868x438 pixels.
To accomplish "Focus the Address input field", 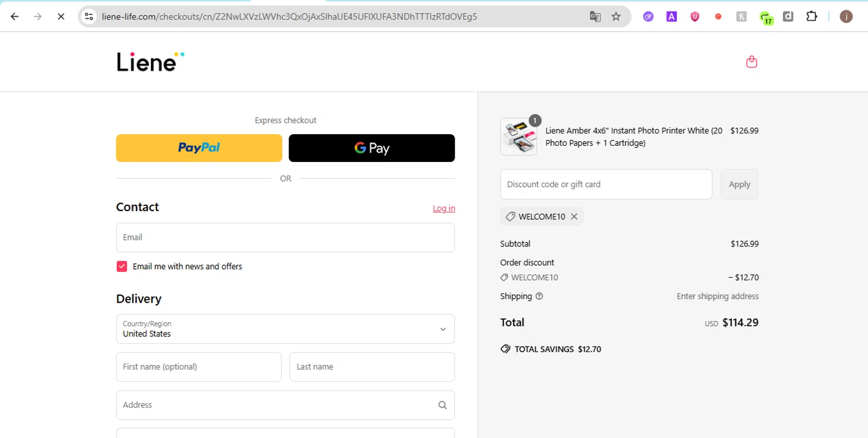I will [285, 405].
